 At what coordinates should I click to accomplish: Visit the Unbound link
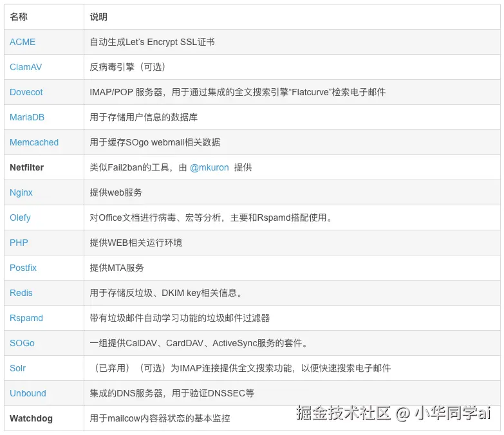pyautogui.click(x=28, y=393)
